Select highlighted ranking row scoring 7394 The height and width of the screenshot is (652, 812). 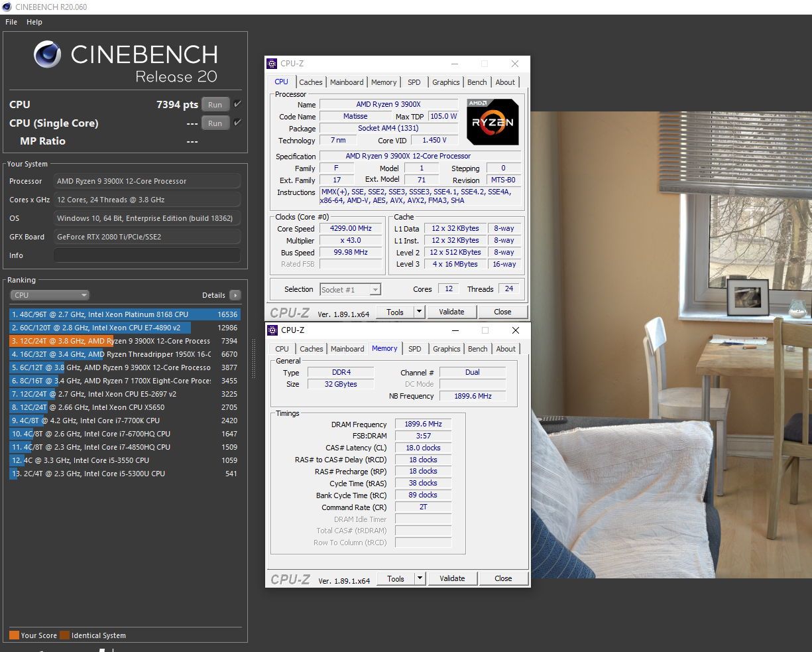pos(125,341)
